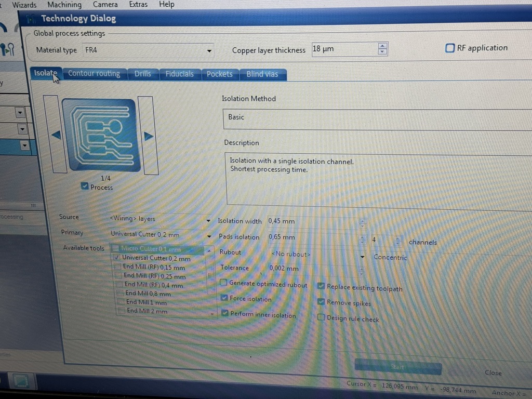Screen dimensions: 532x399
Task: Switch to the Pockets tab
Action: [x=220, y=74]
